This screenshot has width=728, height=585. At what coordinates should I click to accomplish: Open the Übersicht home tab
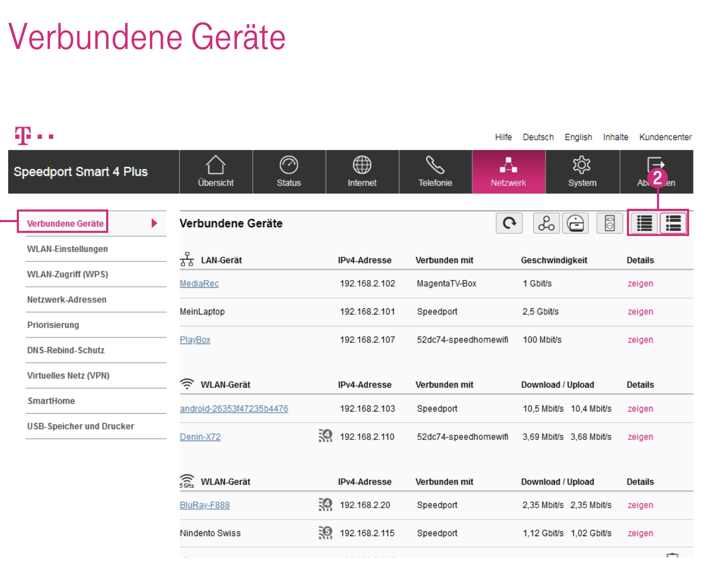tap(216, 172)
